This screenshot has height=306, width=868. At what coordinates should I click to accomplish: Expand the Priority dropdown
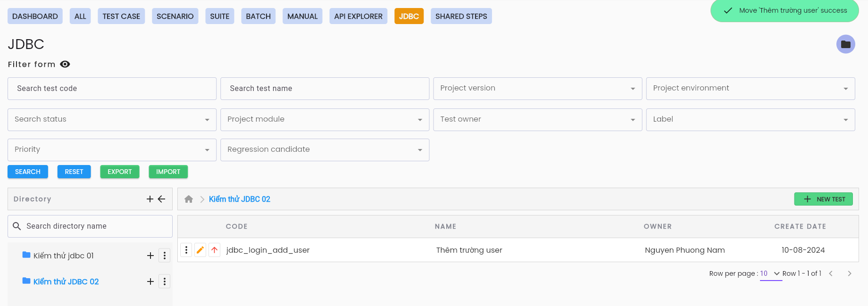[112, 150]
